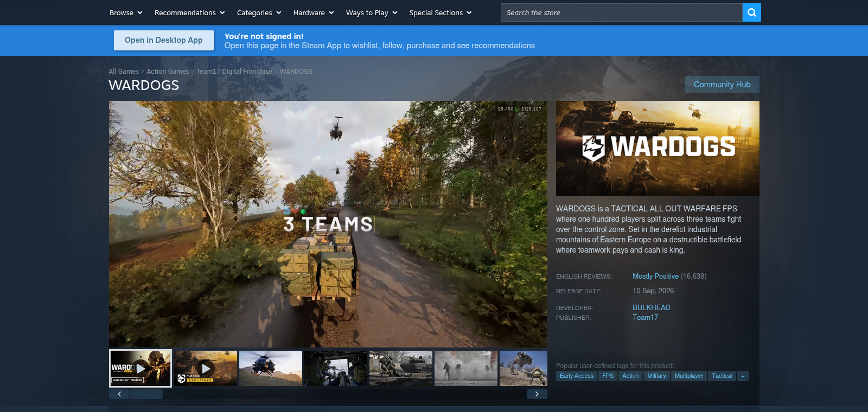The image size is (868, 412).
Task: Select the mech walker screenshot thumbnail
Action: tap(524, 369)
